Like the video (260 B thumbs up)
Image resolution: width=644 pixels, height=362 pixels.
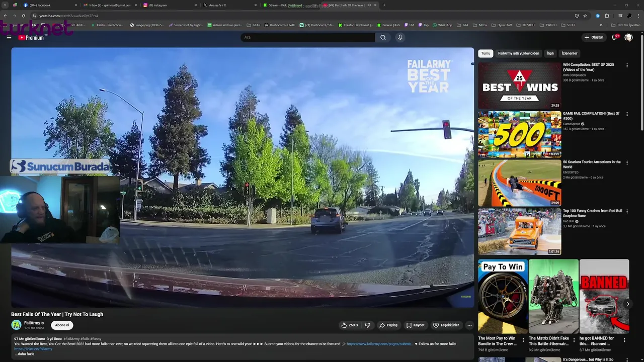click(x=350, y=325)
